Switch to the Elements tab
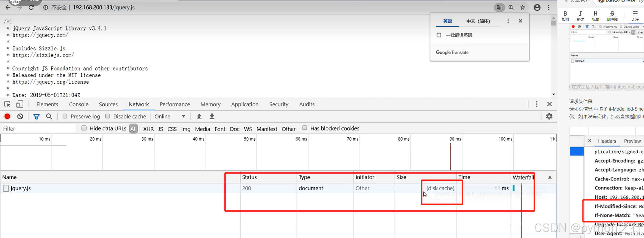644x238 pixels. [x=47, y=104]
